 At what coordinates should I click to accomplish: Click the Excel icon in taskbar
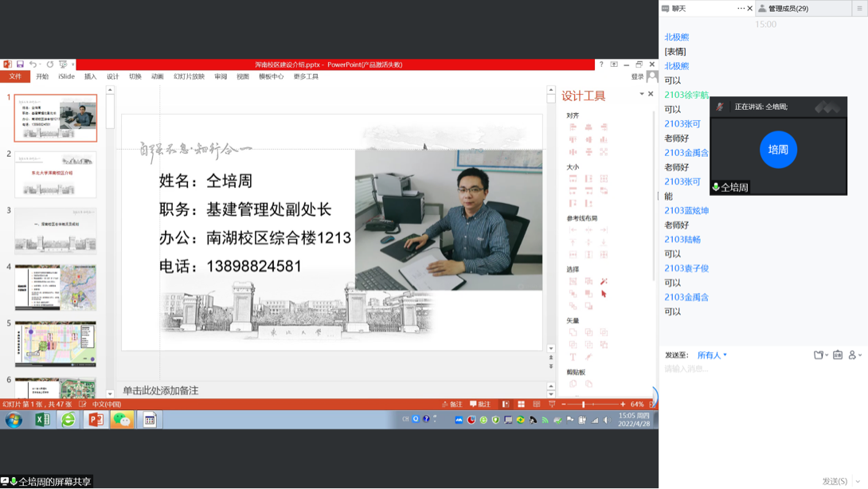pyautogui.click(x=42, y=419)
